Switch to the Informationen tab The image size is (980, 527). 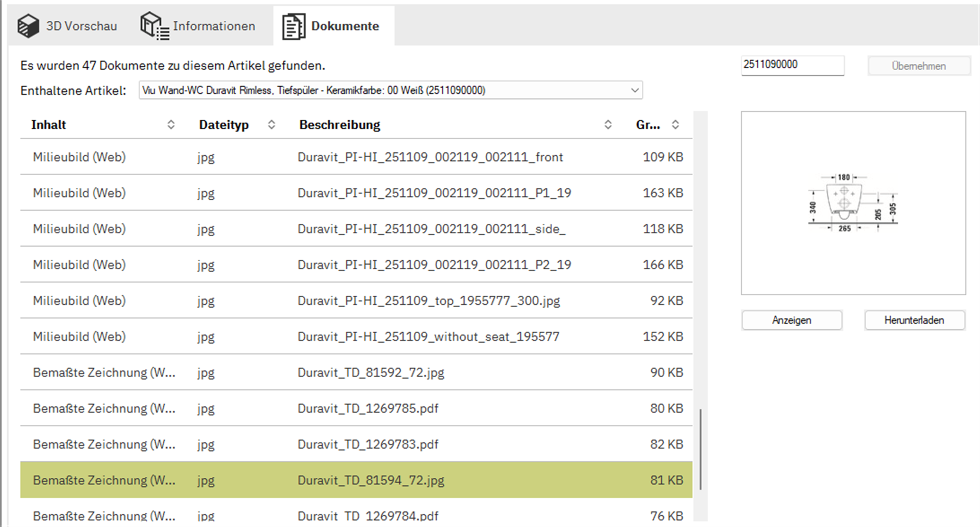(x=198, y=26)
